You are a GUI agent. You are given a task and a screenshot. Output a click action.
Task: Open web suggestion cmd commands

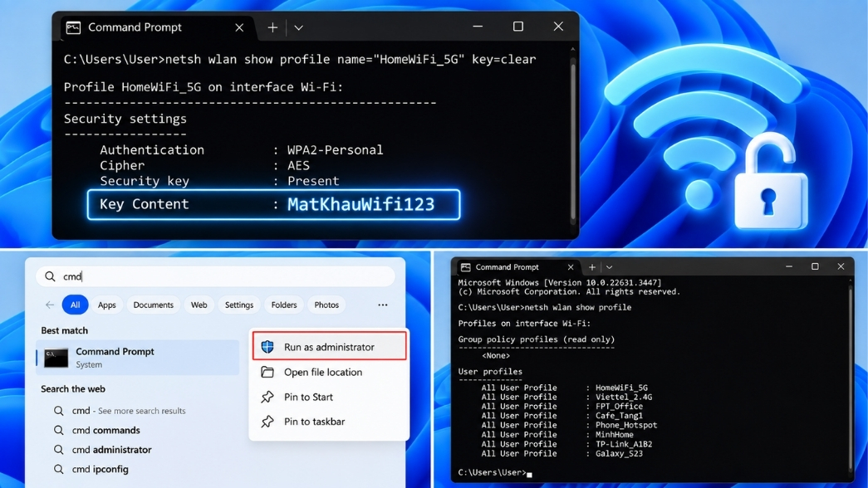pyautogui.click(x=105, y=430)
